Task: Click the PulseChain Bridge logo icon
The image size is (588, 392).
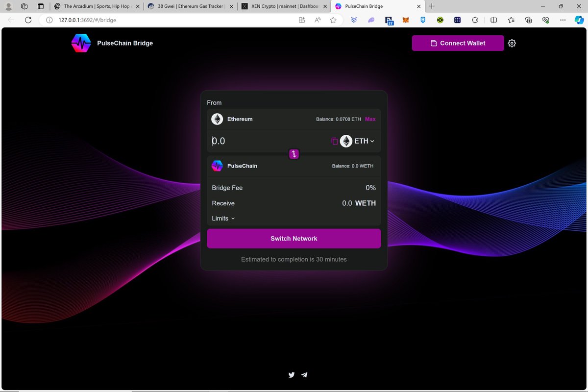Action: 81,43
